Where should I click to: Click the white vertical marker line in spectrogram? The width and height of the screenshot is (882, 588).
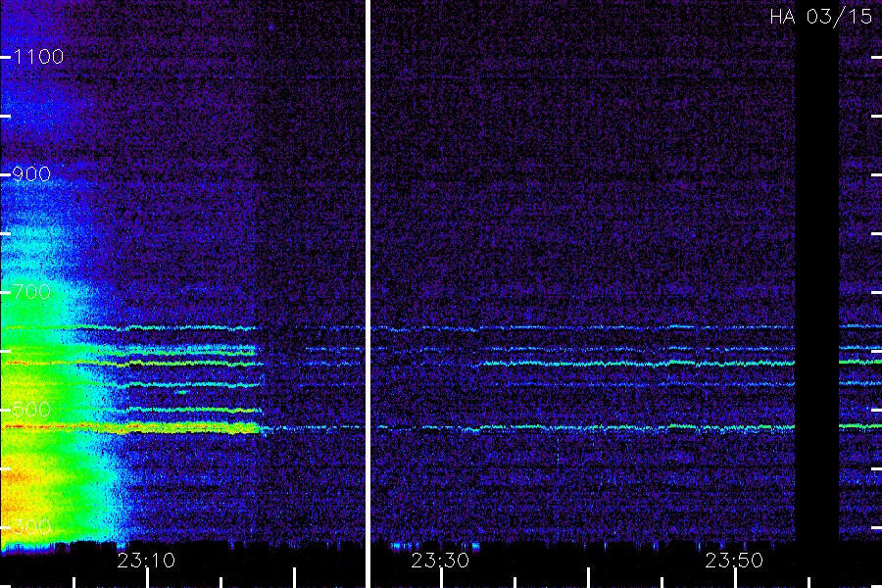pos(367,294)
